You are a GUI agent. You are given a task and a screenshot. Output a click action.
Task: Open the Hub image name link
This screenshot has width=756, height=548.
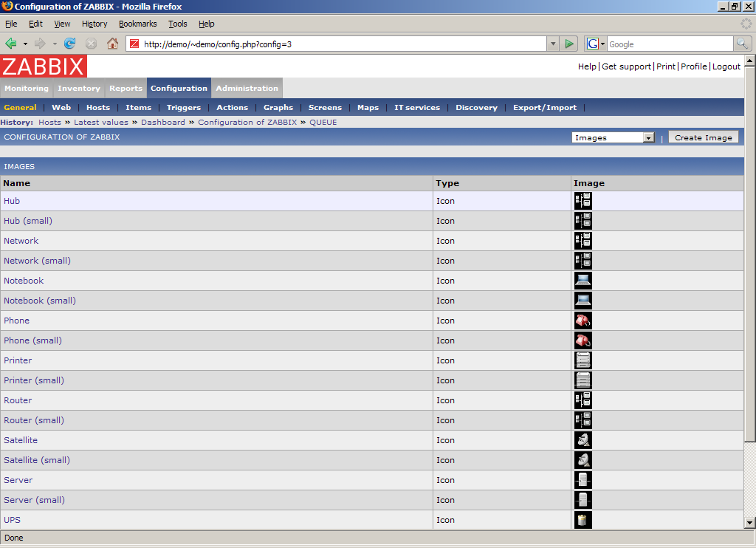click(12, 201)
